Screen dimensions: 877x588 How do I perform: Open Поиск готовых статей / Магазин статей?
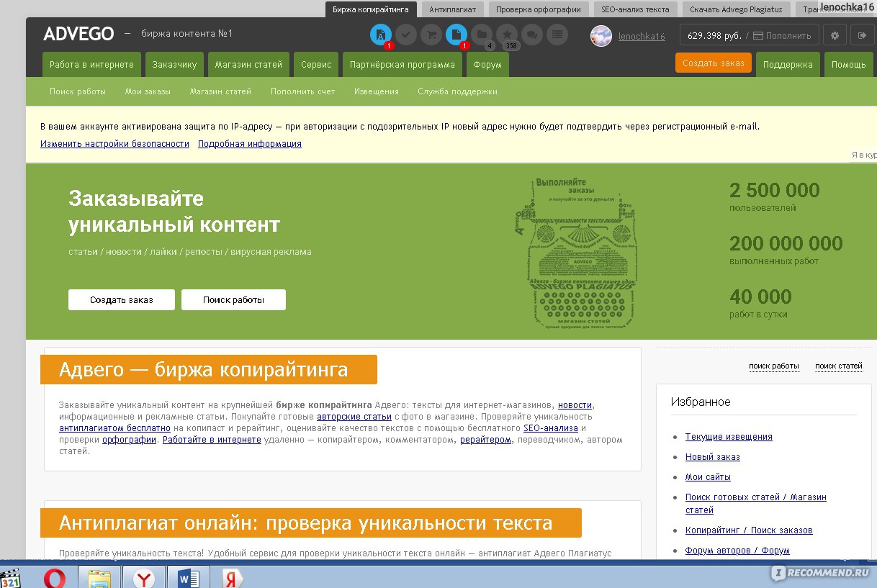756,504
